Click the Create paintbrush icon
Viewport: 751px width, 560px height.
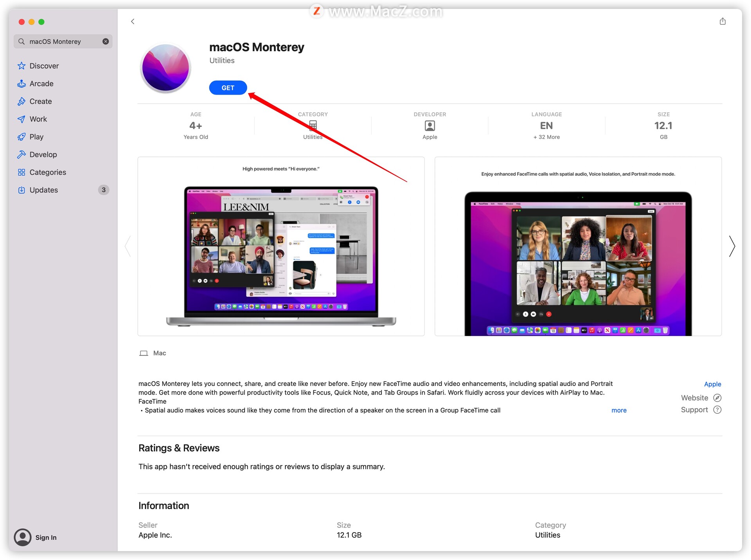(22, 101)
